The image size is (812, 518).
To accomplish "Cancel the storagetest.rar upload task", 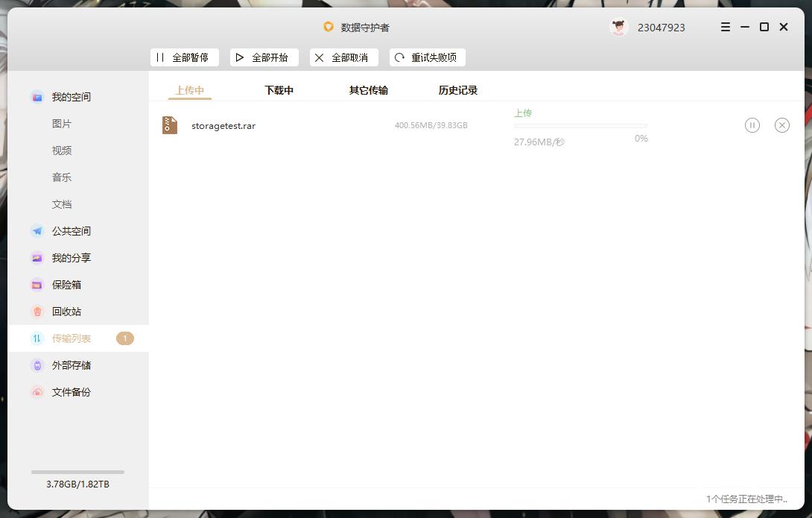I will tap(781, 125).
